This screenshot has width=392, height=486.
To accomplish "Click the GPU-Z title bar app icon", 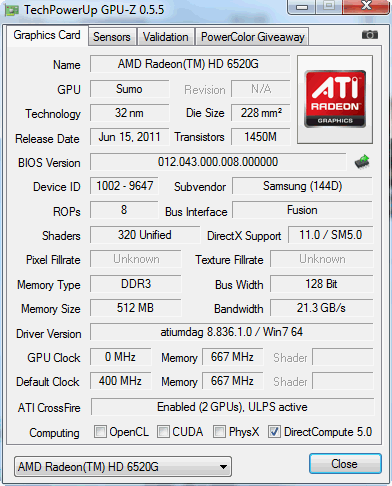I will coord(12,10).
